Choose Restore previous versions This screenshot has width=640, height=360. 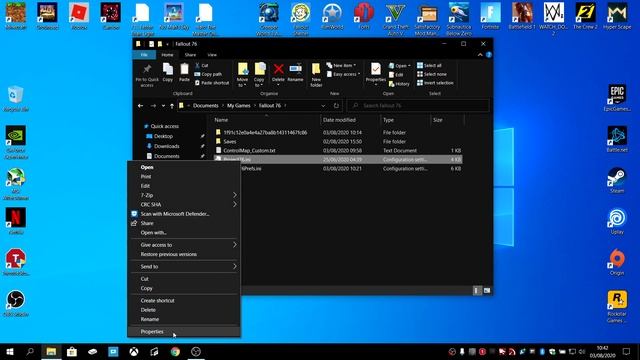[184, 254]
